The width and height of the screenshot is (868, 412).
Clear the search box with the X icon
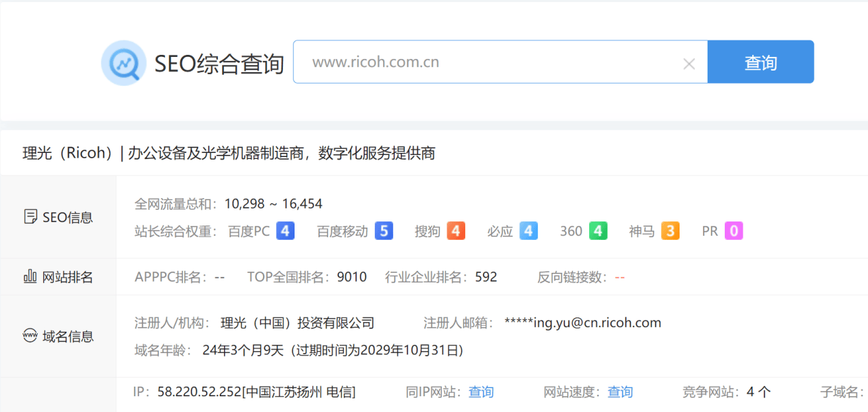tap(689, 64)
